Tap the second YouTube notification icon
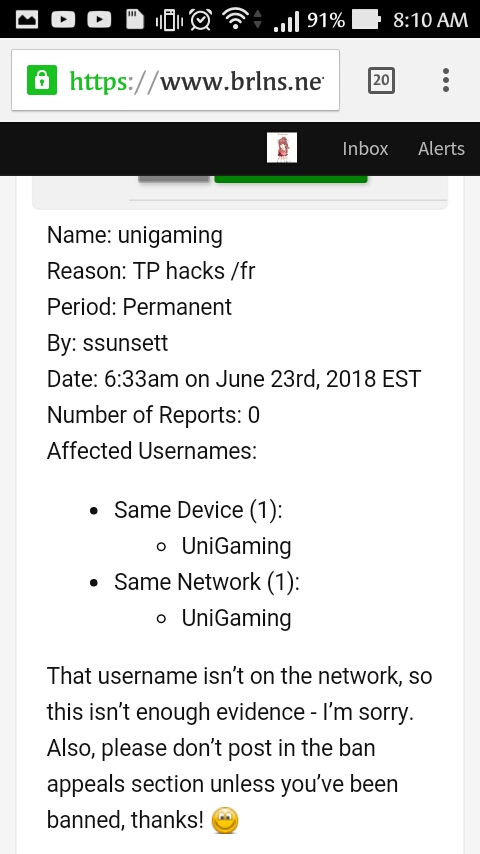The height and width of the screenshot is (854, 480). (x=99, y=20)
